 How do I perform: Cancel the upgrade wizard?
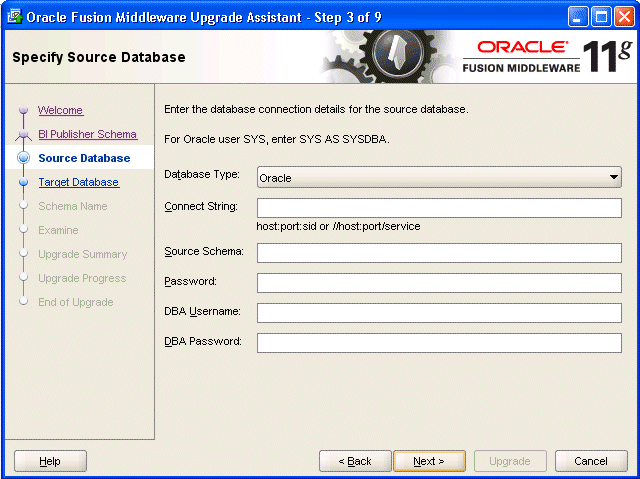[x=591, y=461]
